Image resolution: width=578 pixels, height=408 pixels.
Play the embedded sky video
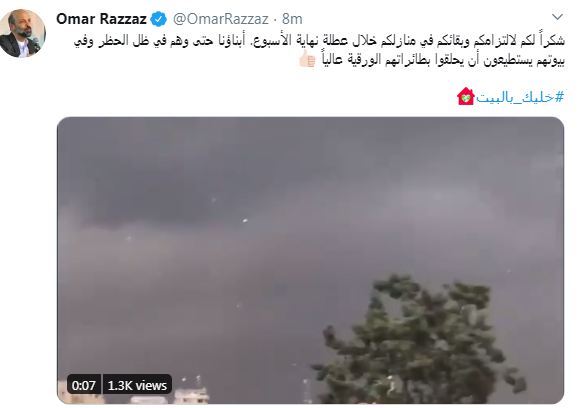pyautogui.click(x=310, y=260)
